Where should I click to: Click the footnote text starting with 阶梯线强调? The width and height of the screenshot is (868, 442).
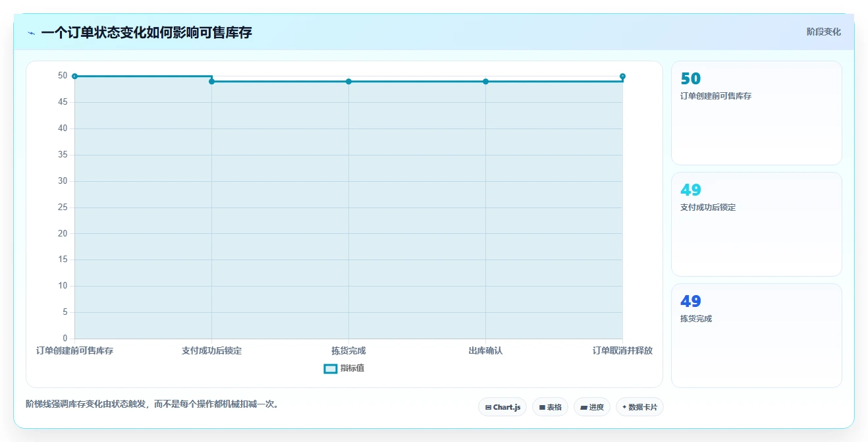pos(153,404)
